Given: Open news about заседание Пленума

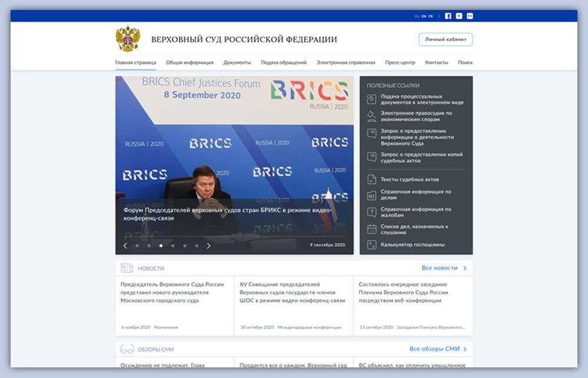Looking at the screenshot, I should tap(403, 292).
